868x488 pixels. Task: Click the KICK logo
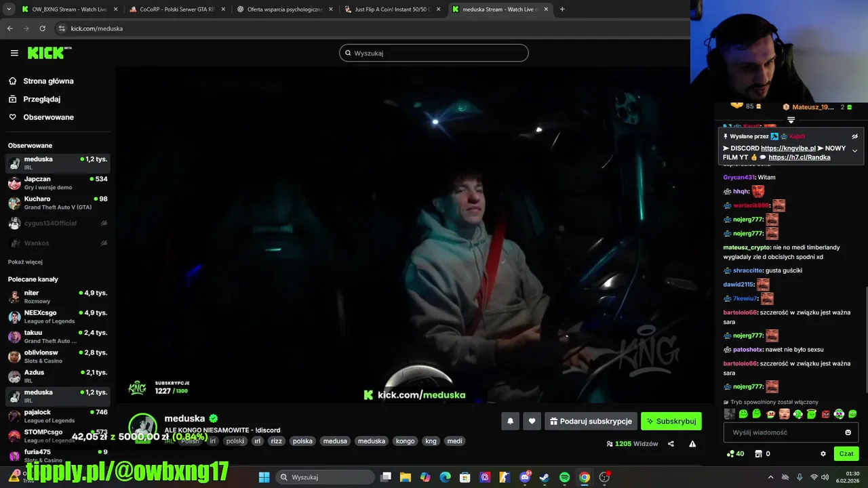(49, 53)
